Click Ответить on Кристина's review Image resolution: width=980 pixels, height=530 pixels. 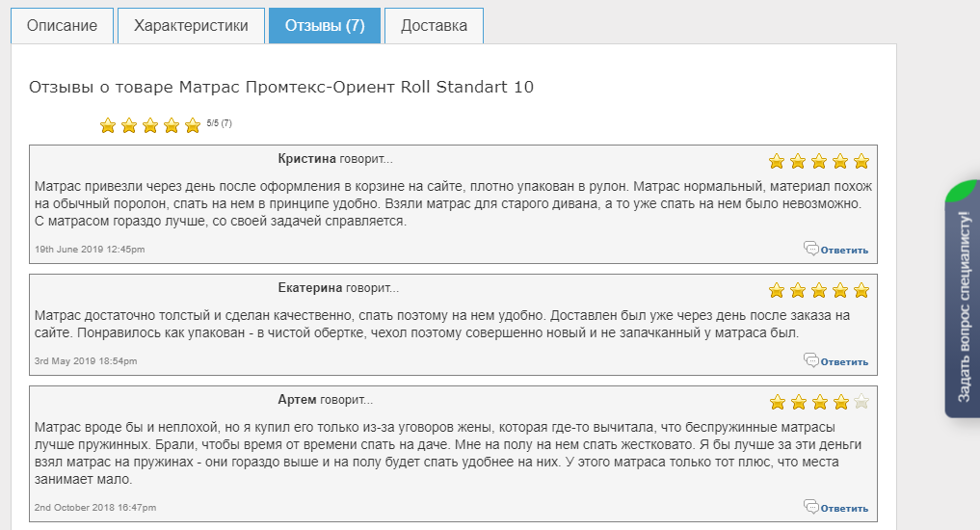pyautogui.click(x=844, y=250)
